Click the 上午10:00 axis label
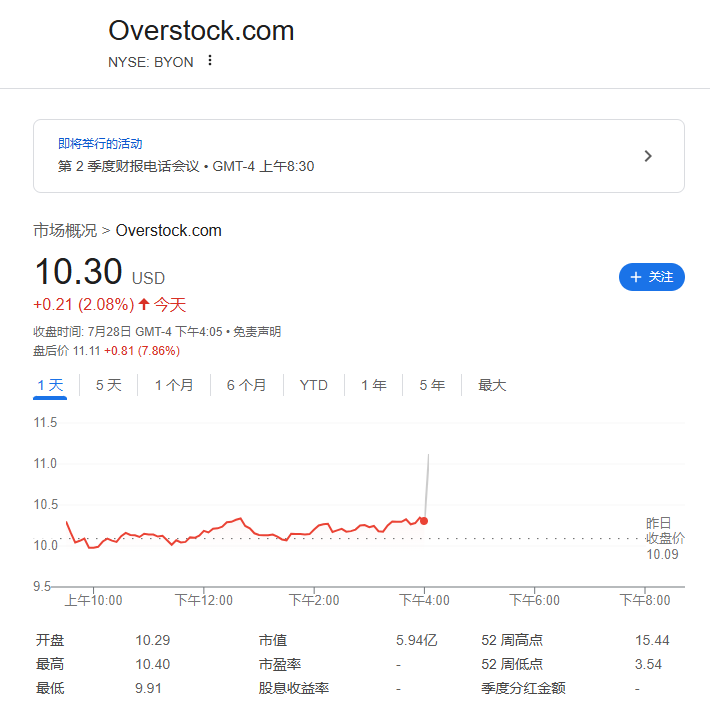This screenshot has width=710, height=711. [93, 600]
